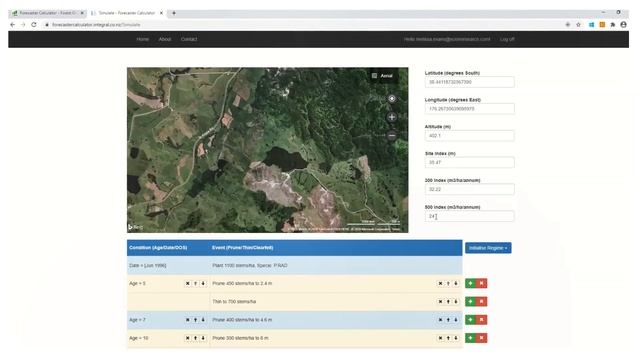Open the Initialise Regime dropdown

(x=488, y=248)
